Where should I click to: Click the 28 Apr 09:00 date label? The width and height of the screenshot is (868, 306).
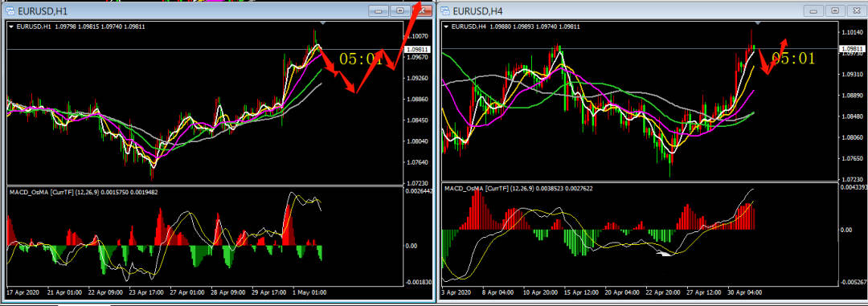click(228, 292)
